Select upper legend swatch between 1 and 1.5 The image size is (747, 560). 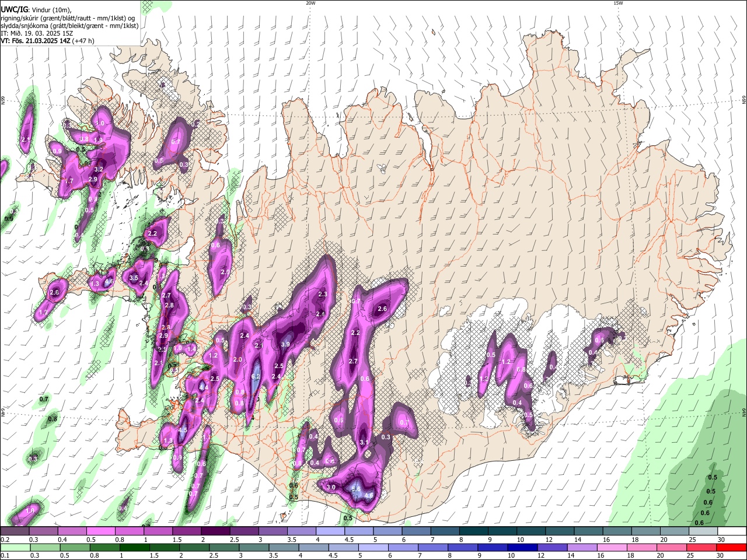(158, 531)
